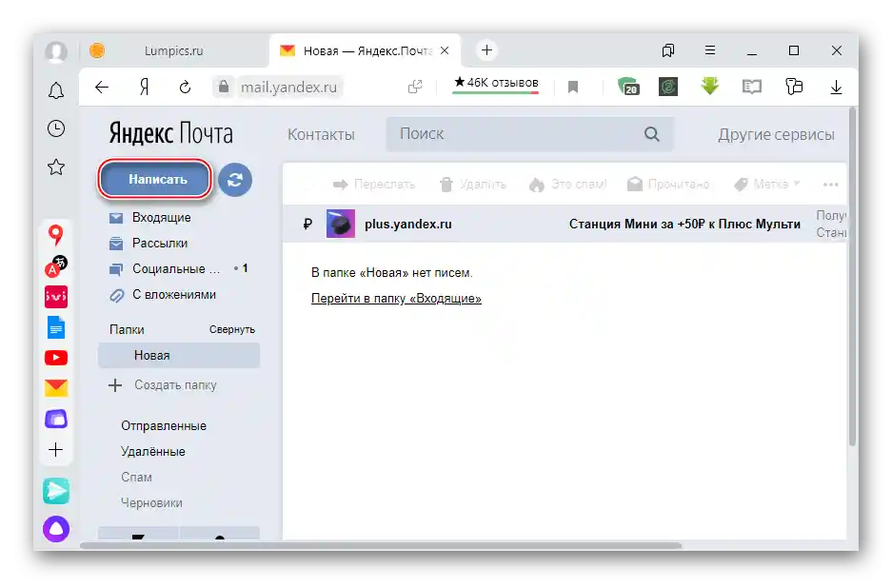This screenshot has height=588, width=892.
Task: Open the three-dots more actions menu
Action: pyautogui.click(x=830, y=185)
